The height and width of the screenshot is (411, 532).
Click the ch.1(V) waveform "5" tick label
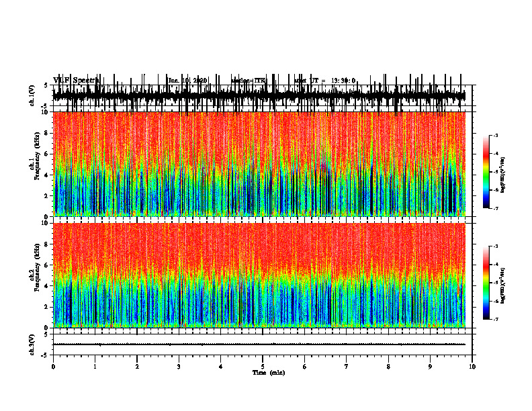pyautogui.click(x=46, y=86)
